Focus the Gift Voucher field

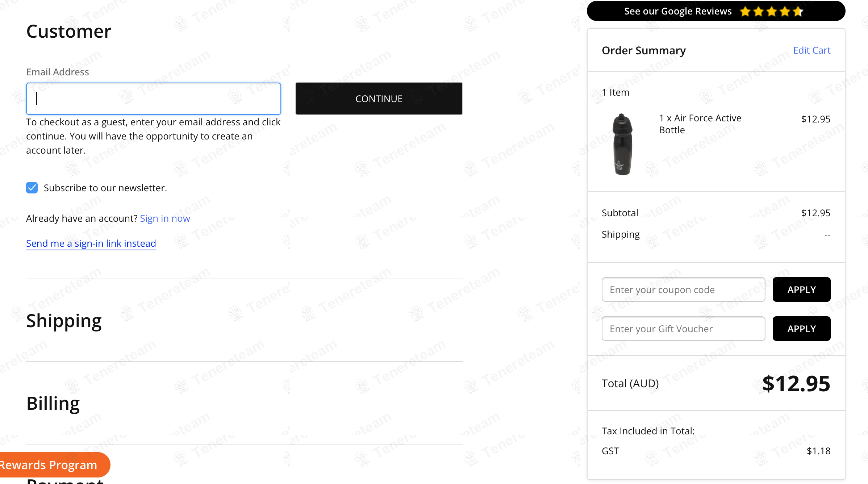point(683,329)
